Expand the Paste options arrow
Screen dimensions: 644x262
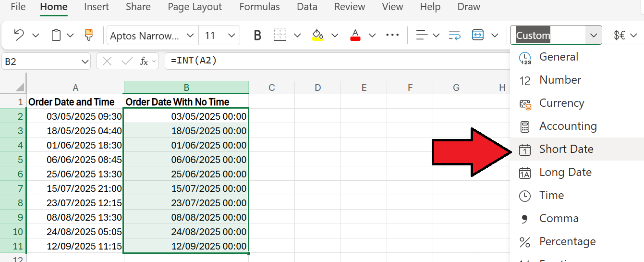[x=70, y=35]
